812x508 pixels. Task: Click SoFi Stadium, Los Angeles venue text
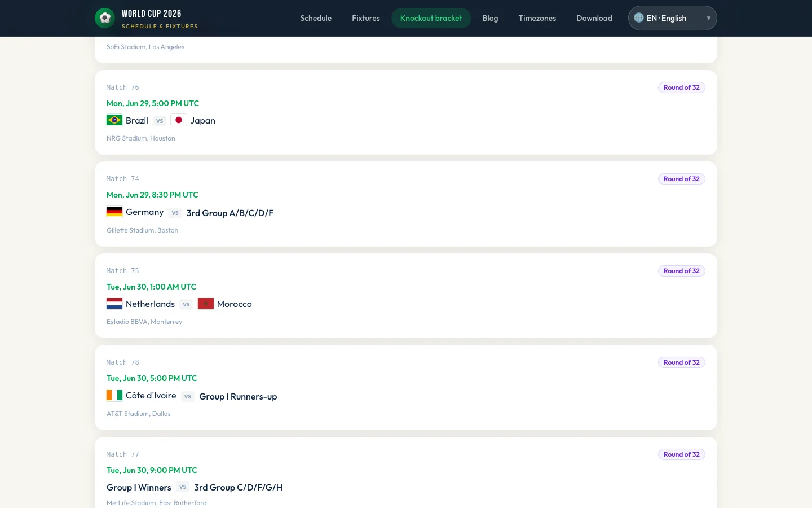(145, 47)
